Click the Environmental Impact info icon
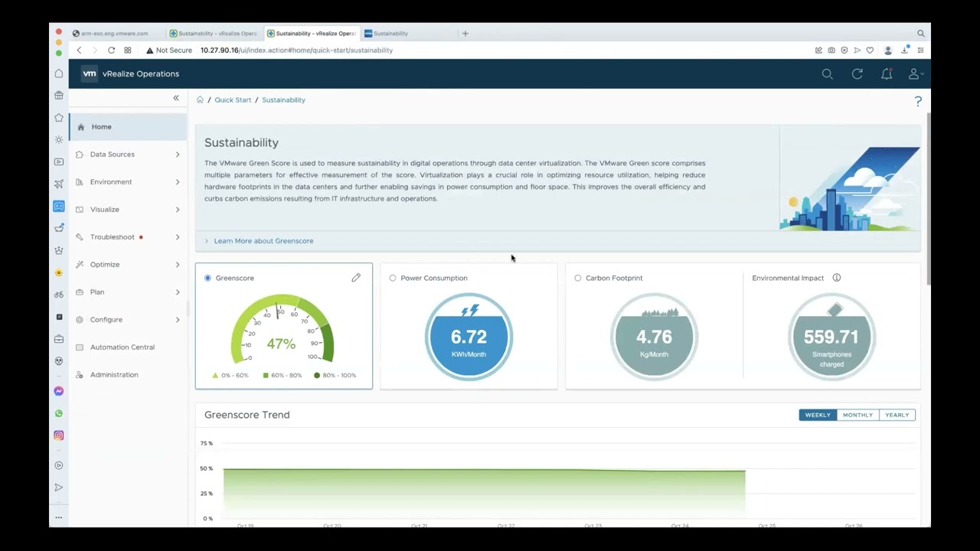The width and height of the screenshot is (980, 551). (837, 278)
